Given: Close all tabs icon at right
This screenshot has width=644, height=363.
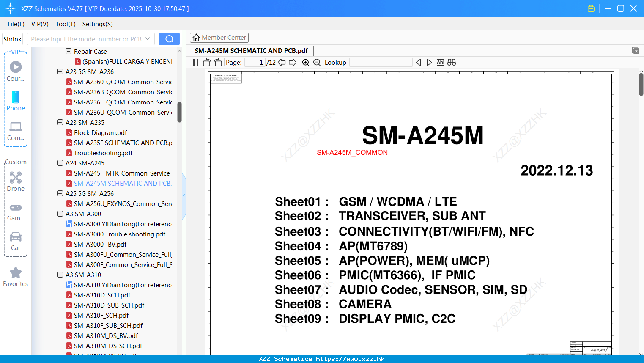Looking at the screenshot, I should pos(635,50).
